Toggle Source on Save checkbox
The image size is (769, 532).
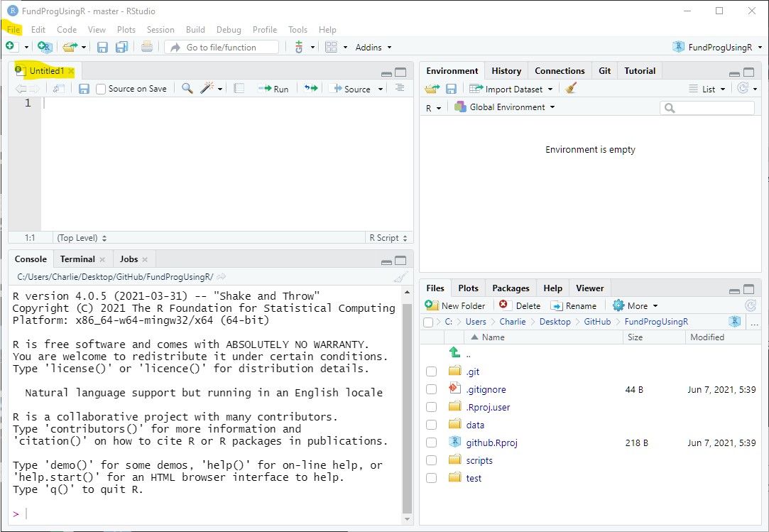[101, 89]
